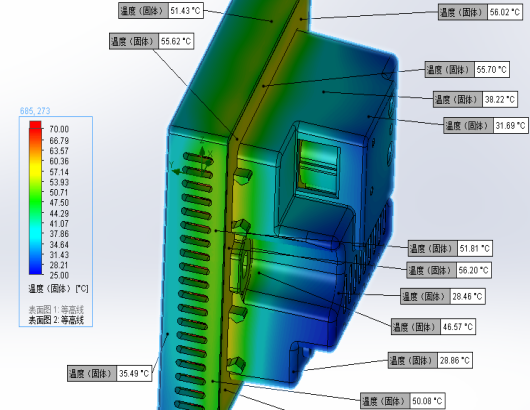
Task: Click the legend maximum value 70.00
Action: click(59, 129)
